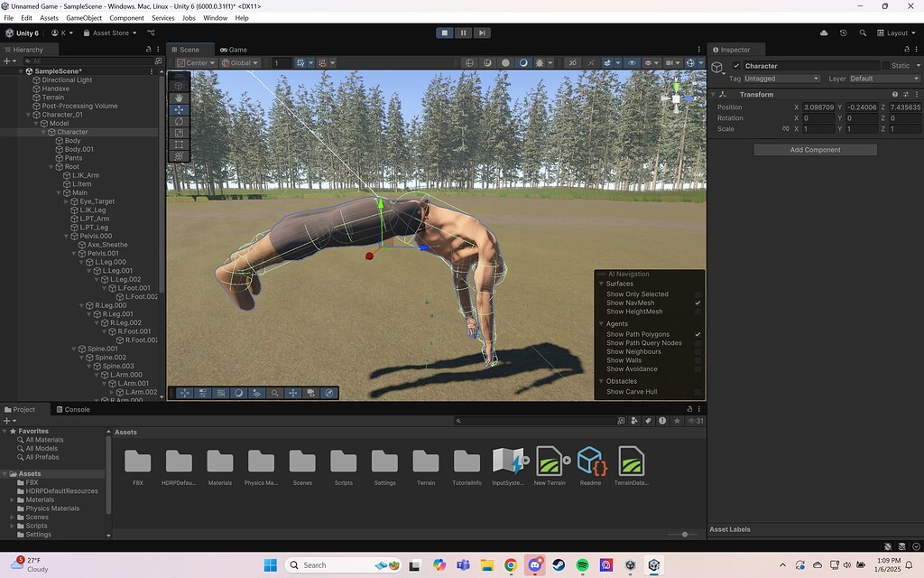This screenshot has width=924, height=578.
Task: Enable the Show HeightMesh checkbox
Action: coord(697,311)
